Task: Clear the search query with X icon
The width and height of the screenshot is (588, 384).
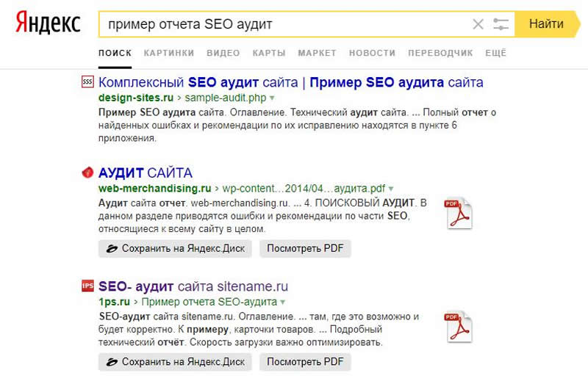Action: click(x=478, y=24)
